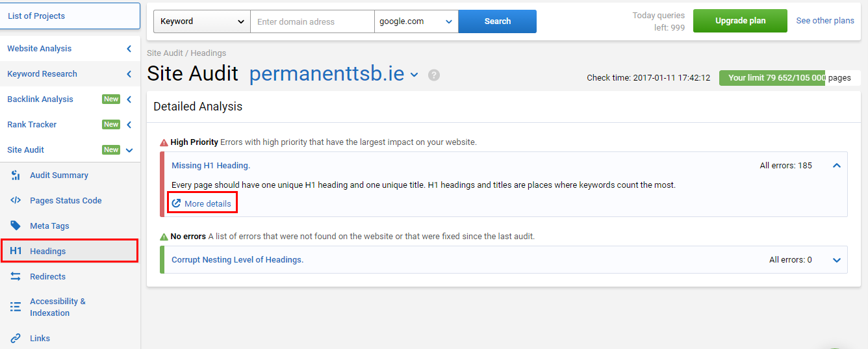Click the New badge beside Backlink Analysis
The image size is (868, 349).
coord(111,99)
